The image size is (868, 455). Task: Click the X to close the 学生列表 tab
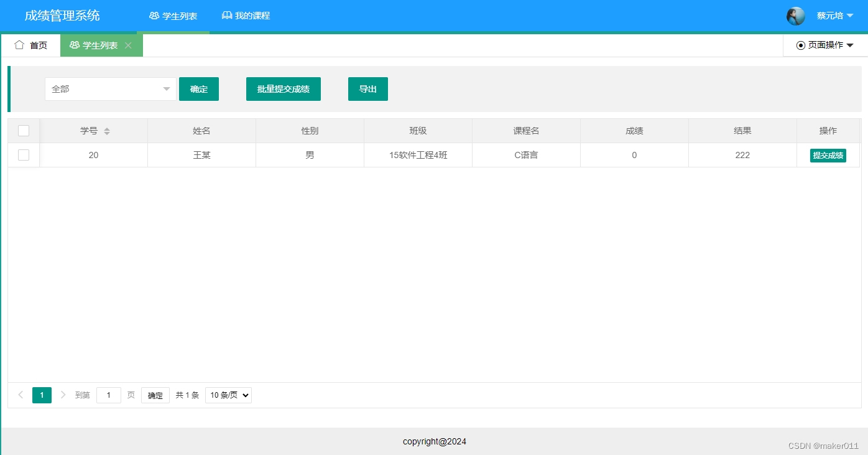(128, 45)
